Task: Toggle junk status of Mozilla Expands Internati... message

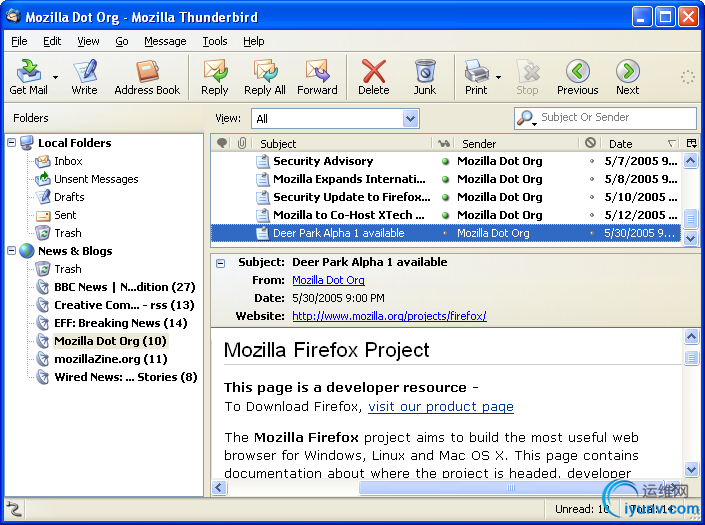Action: pos(592,179)
